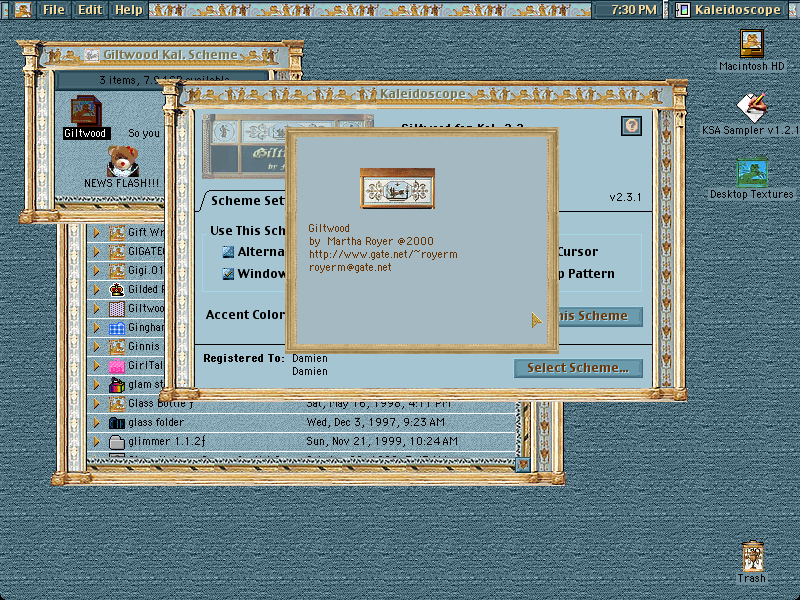Expand the Gilded row triangle

click(96, 289)
